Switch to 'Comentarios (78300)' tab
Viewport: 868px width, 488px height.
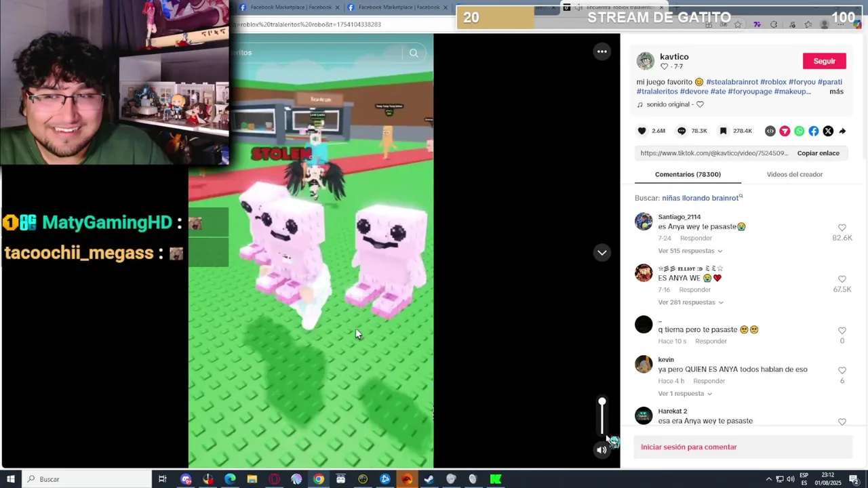point(688,174)
